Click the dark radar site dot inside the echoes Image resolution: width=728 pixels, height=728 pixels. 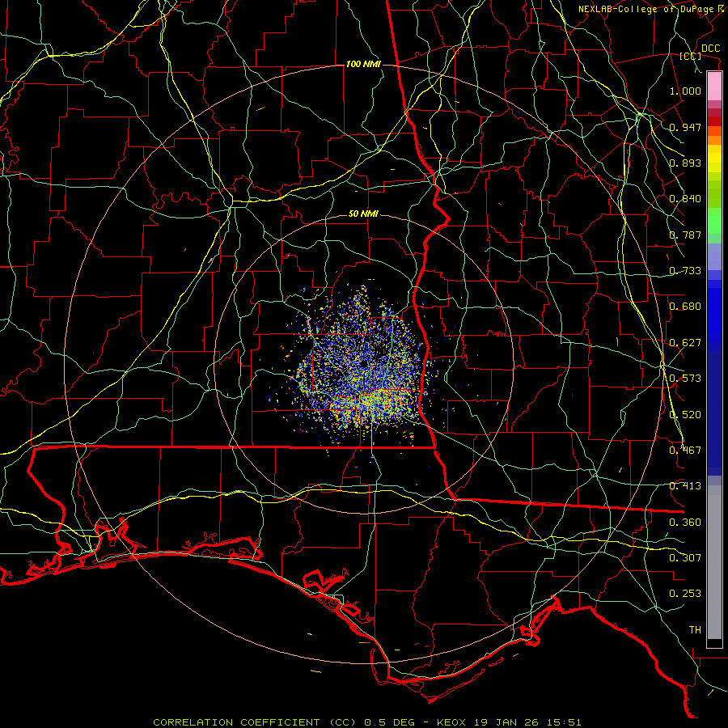tap(363, 363)
